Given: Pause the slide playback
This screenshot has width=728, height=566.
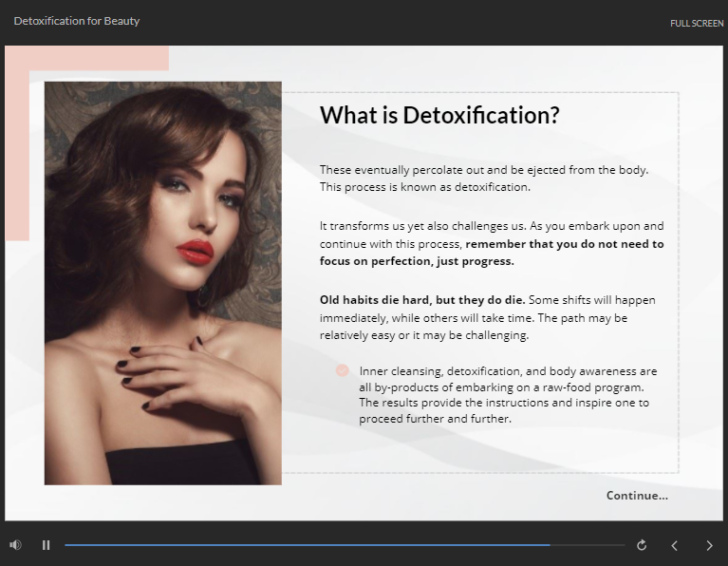Looking at the screenshot, I should [46, 545].
